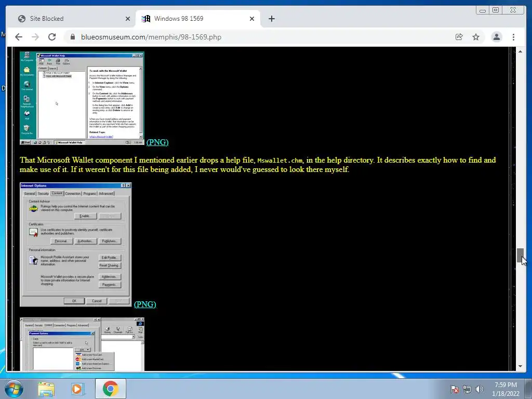
Task: Open PNG link beside Internet Options screenshot
Action: pos(145,304)
